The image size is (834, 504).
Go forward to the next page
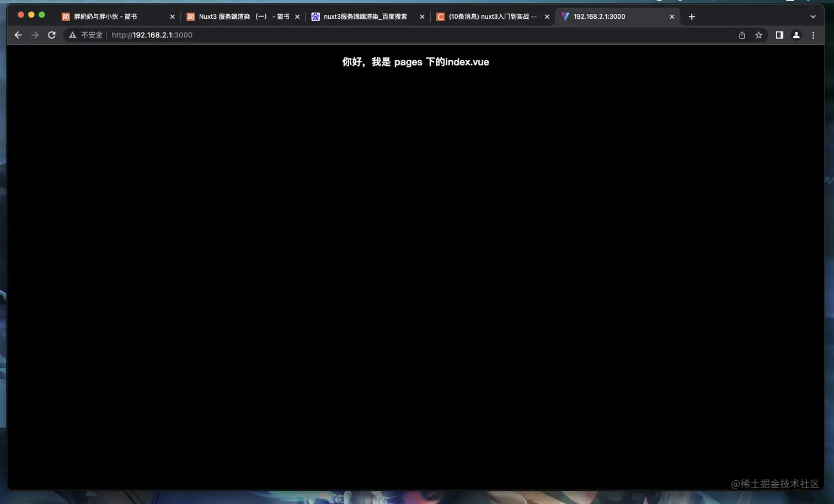(35, 35)
